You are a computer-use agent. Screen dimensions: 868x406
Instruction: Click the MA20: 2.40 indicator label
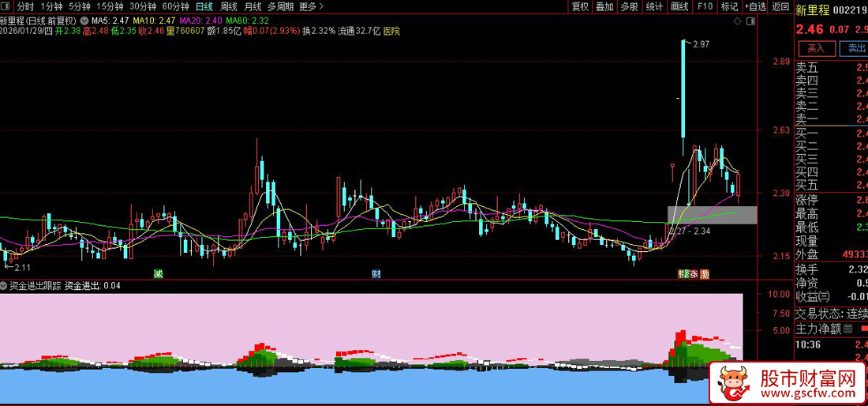point(201,21)
